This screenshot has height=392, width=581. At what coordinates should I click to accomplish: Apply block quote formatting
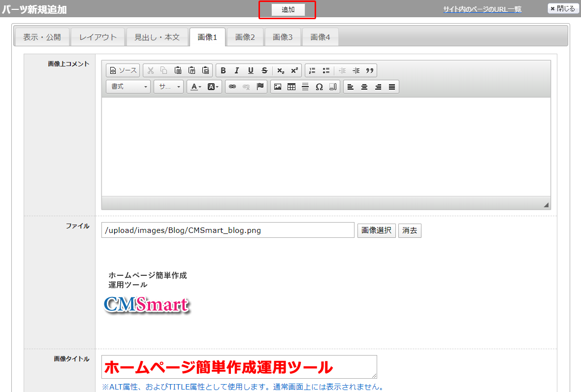tap(370, 70)
